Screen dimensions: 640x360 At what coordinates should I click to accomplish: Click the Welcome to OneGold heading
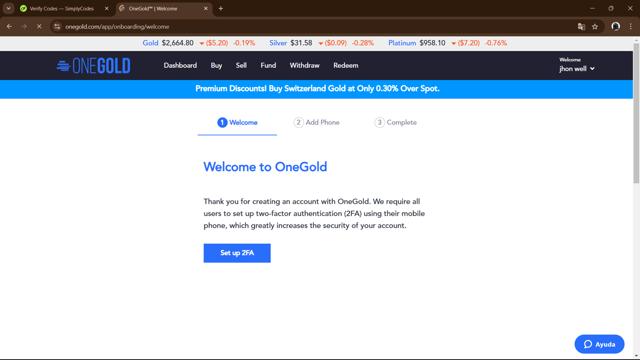(x=265, y=167)
